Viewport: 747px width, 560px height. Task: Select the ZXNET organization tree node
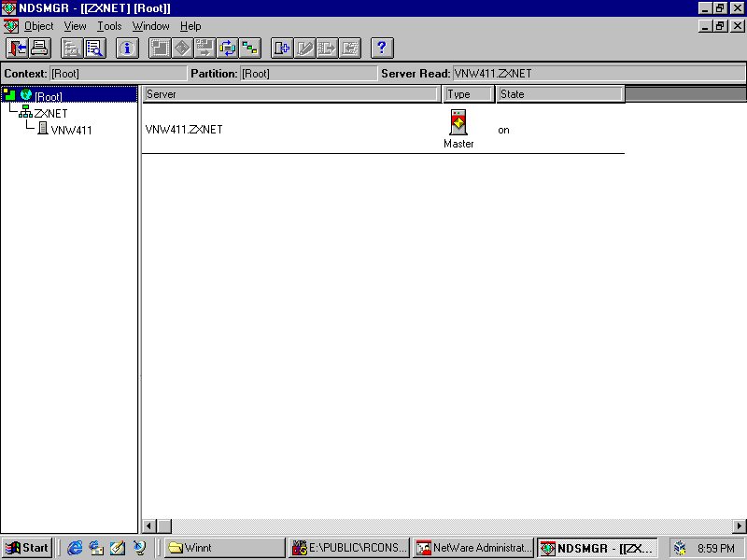point(50,113)
